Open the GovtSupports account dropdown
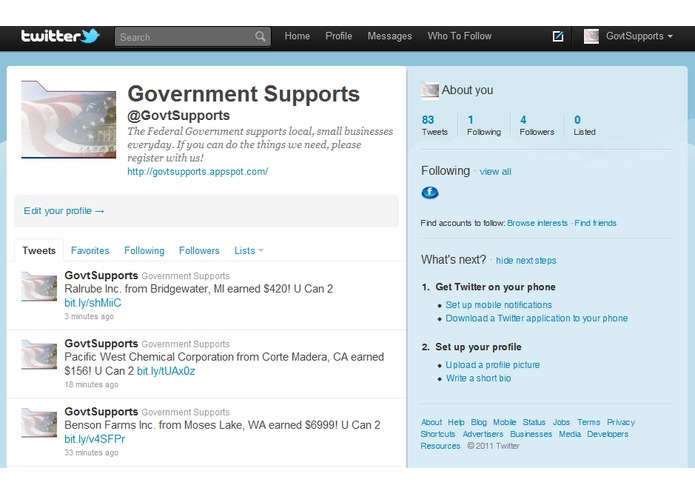The height and width of the screenshot is (494, 695). (x=639, y=36)
